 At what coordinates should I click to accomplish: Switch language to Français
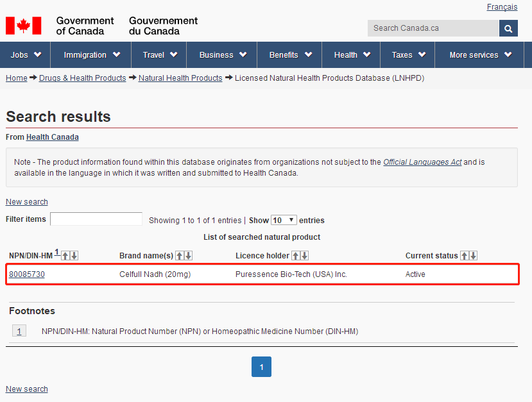point(502,7)
